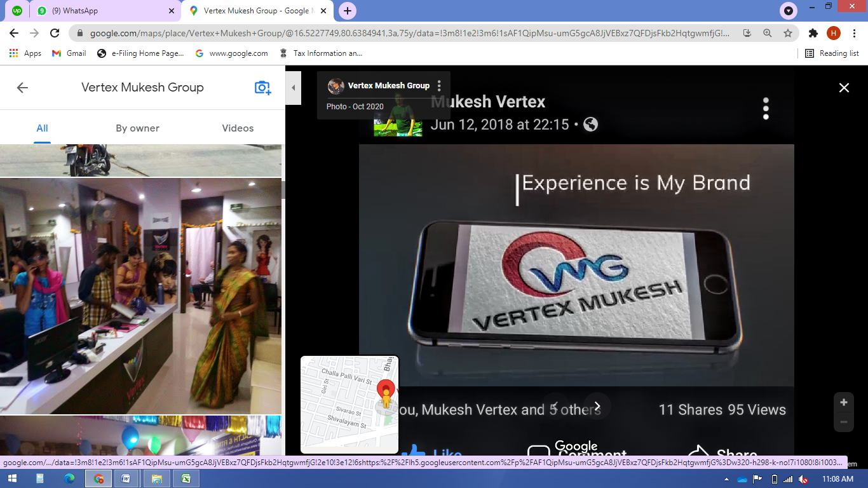Click the 'Vertex Mukesh Group' panel title
Screen dimensions: 868x488
[x=142, y=88]
